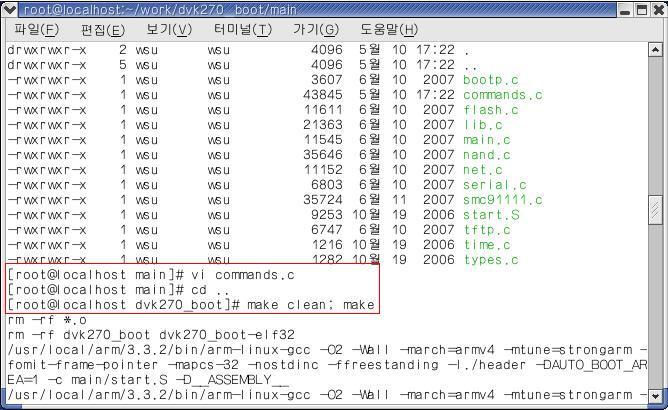The width and height of the screenshot is (668, 410).
Task: Click 'rm -rf dvk270_boot dvk270_boot-elf32' line
Action: [x=151, y=335]
